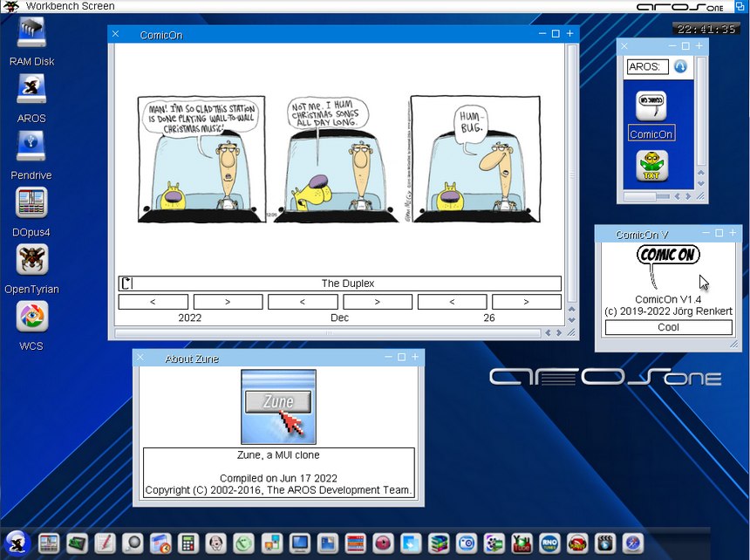Viewport: 750px width, 560px height.
Task: Open the YouTube app in the dock
Action: [x=522, y=543]
